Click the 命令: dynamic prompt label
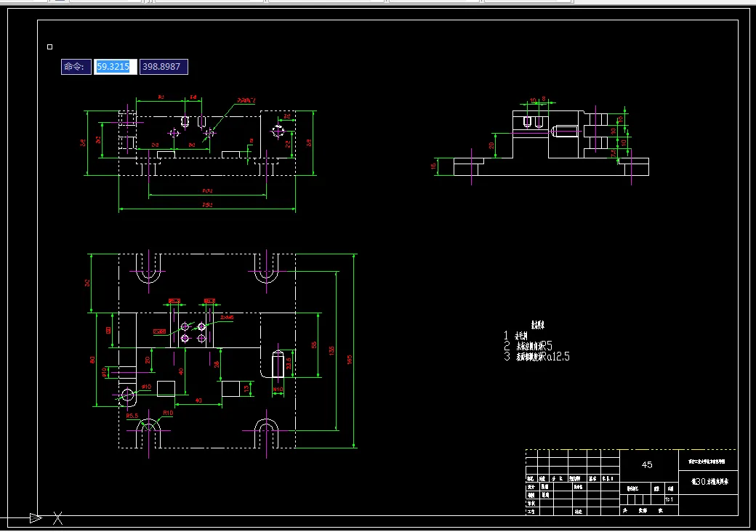756x532 pixels. click(76, 67)
